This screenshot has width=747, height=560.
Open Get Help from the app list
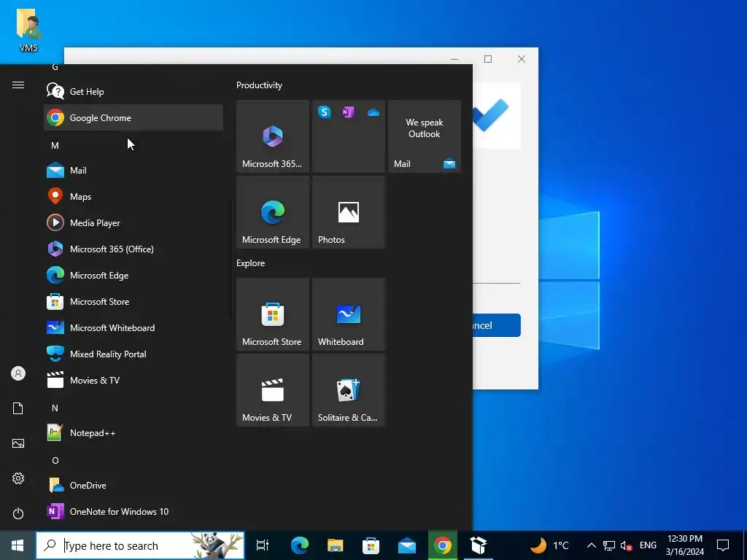coord(133,91)
